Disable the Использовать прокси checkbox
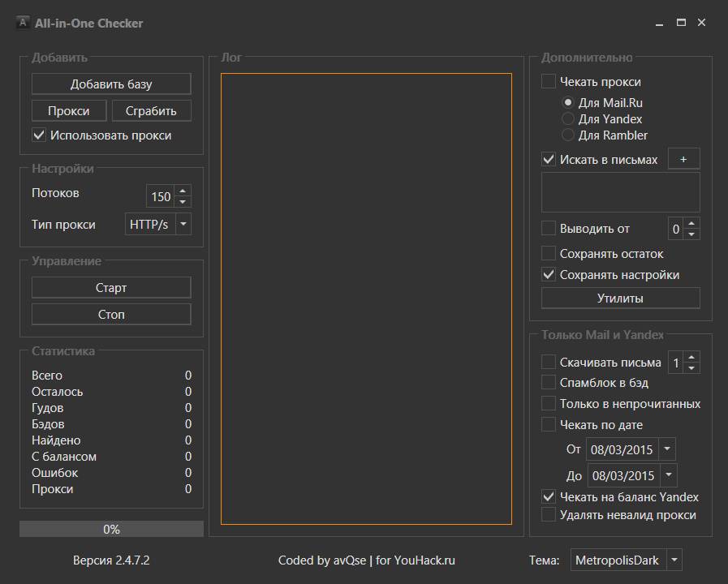This screenshot has width=728, height=584. pyautogui.click(x=38, y=135)
